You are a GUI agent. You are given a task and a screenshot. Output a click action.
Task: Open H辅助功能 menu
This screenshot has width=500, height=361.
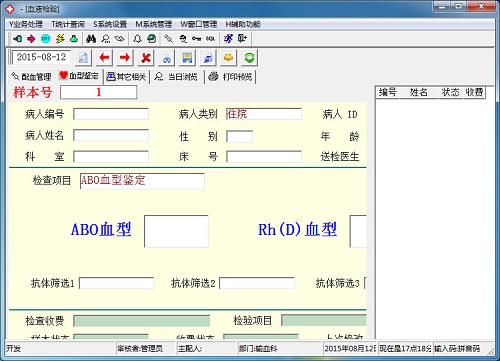coord(243,24)
